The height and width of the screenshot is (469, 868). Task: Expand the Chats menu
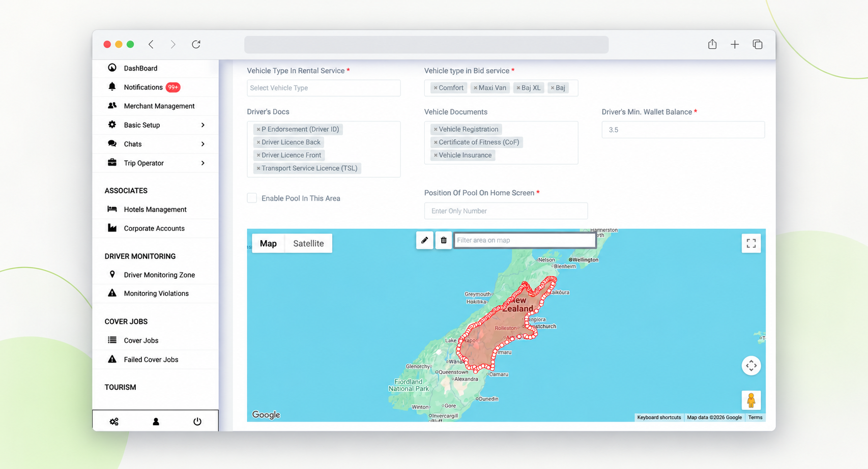click(155, 144)
